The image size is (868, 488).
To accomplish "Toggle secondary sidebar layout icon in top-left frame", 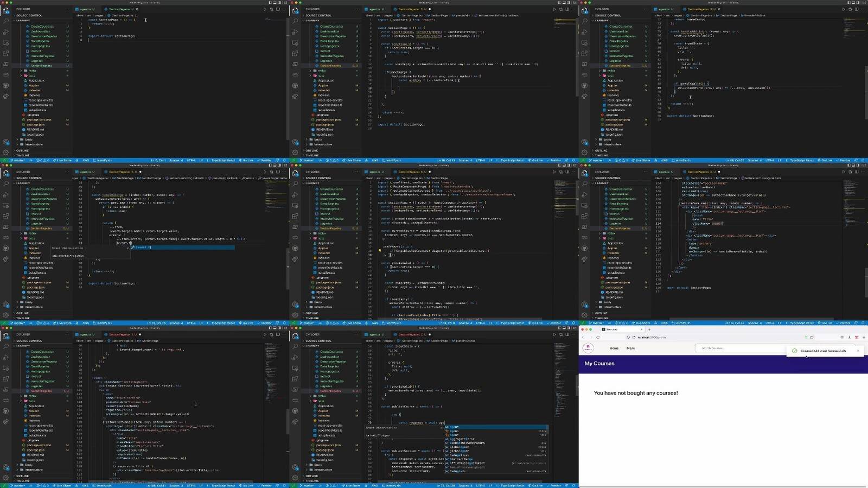I will click(x=278, y=3).
